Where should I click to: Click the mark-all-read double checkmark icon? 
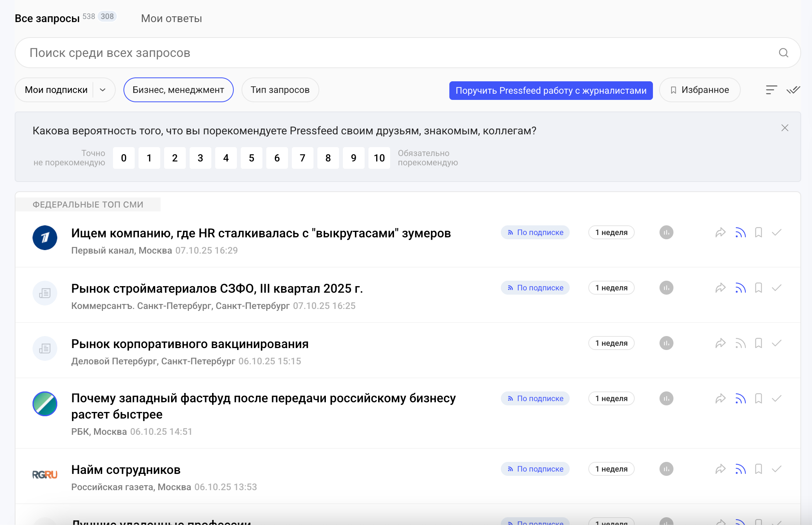click(x=793, y=90)
